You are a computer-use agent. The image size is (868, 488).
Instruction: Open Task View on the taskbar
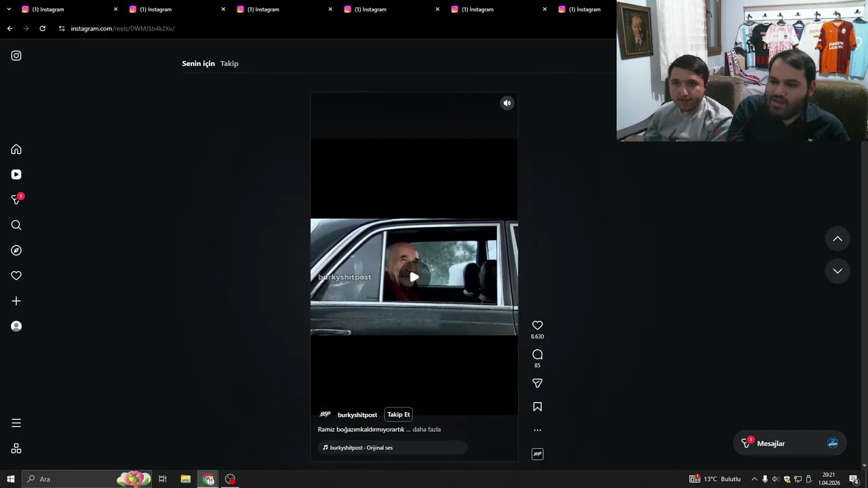[x=163, y=479]
